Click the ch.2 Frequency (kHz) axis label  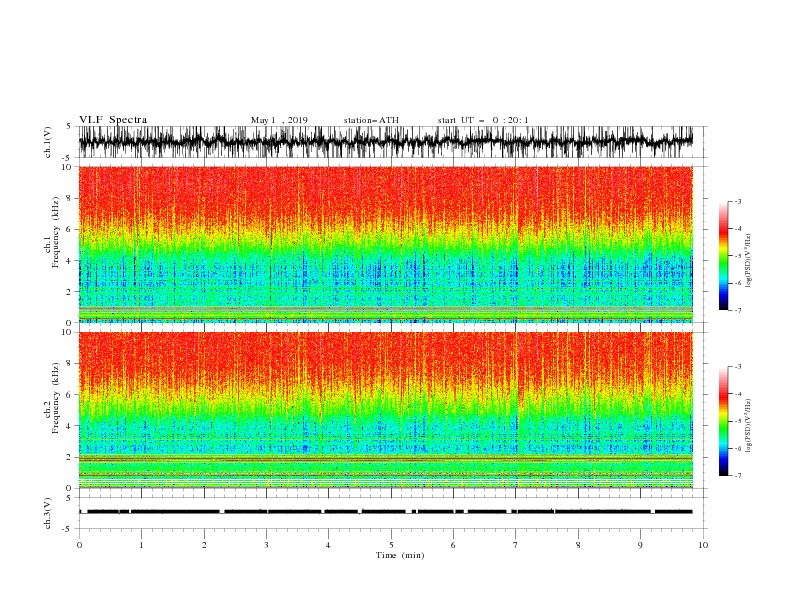point(52,398)
